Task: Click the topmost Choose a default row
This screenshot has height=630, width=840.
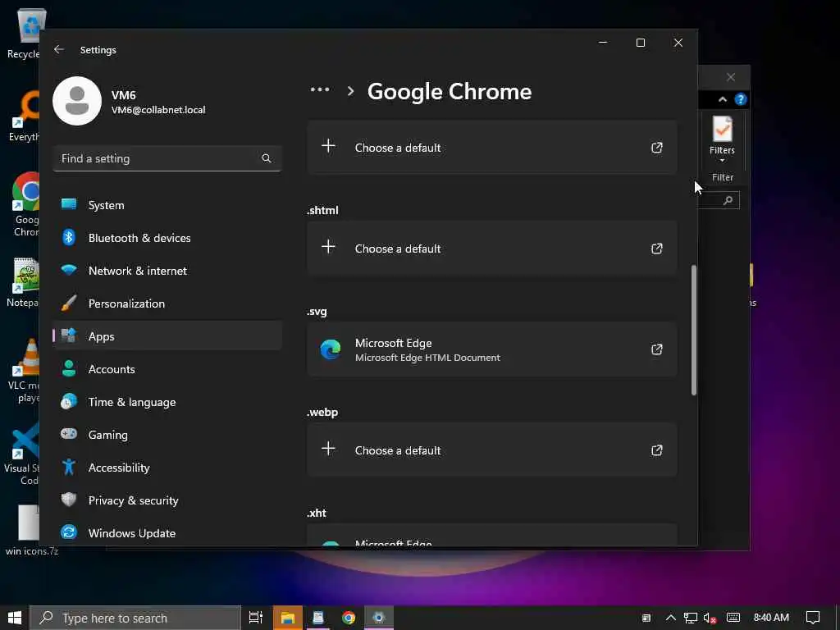Action: (492, 148)
